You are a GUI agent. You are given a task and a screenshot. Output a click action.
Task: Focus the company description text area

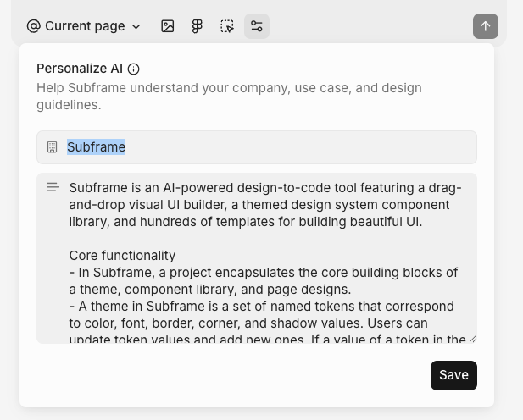coord(257,258)
